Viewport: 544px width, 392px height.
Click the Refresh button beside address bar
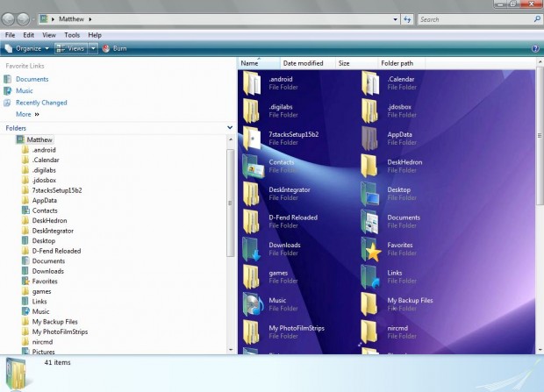coord(408,19)
